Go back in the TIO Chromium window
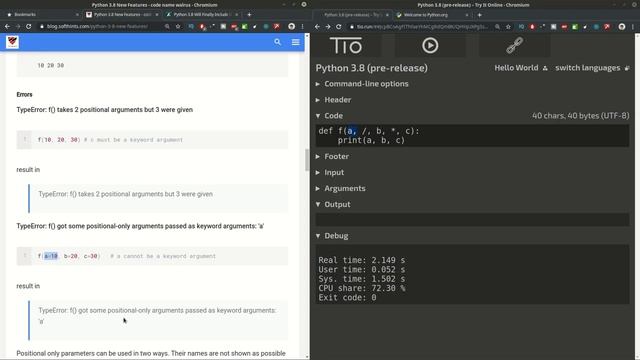 [317, 27]
